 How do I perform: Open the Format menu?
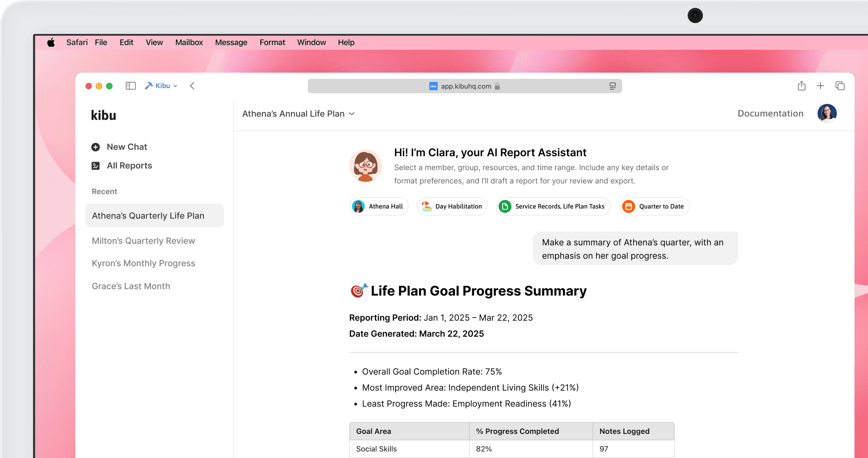pyautogui.click(x=272, y=43)
